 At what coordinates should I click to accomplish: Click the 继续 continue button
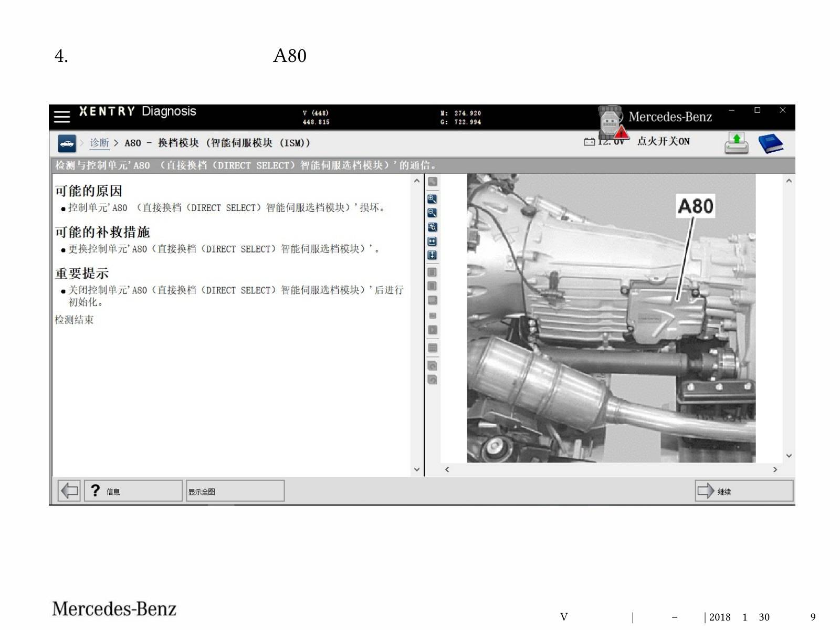[x=744, y=491]
